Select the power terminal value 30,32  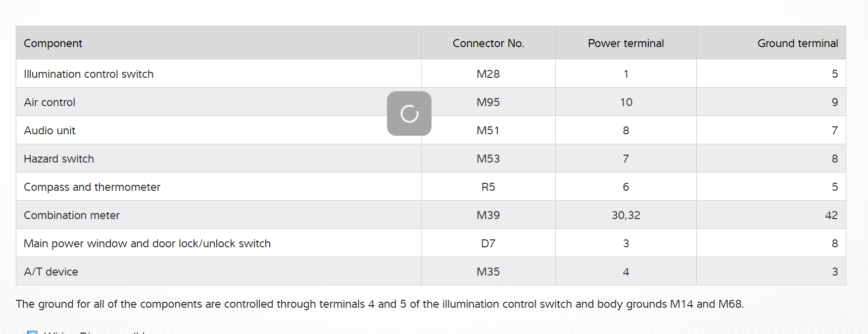point(626,215)
